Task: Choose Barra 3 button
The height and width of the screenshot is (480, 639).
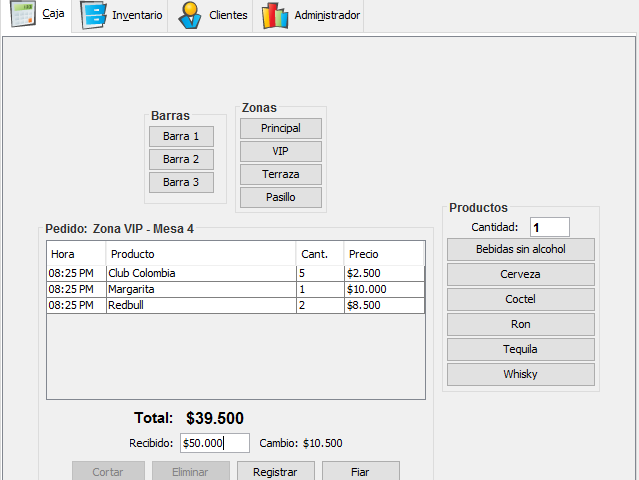Action: 181,182
